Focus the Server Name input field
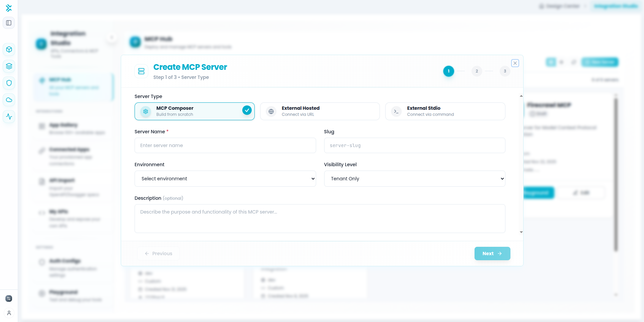The height and width of the screenshot is (322, 644). tap(225, 145)
